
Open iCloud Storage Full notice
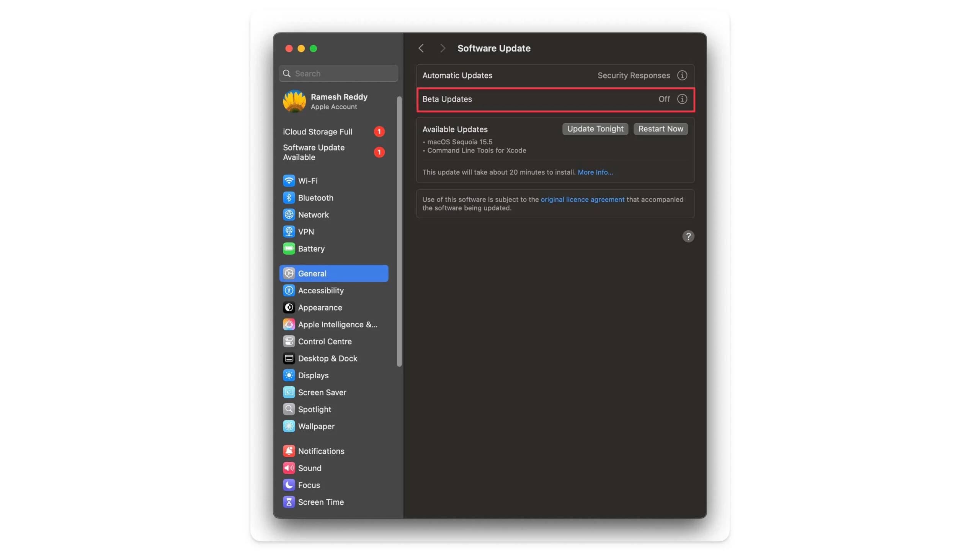(x=333, y=132)
